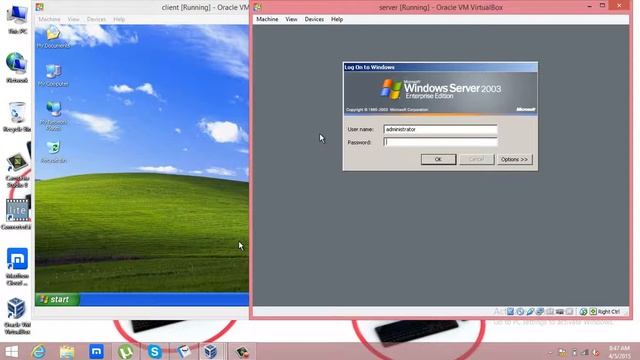Click the XP start button in client VM
The width and height of the screenshot is (640, 360).
click(57, 299)
